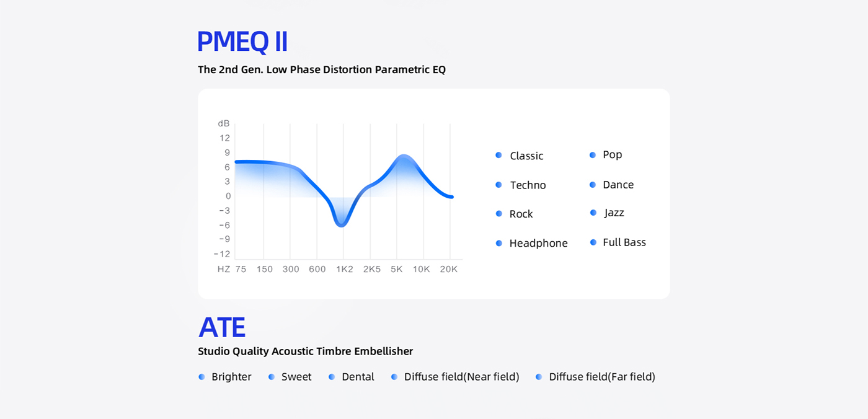Select the Sweet timbre option
The image size is (868, 419).
(x=296, y=377)
